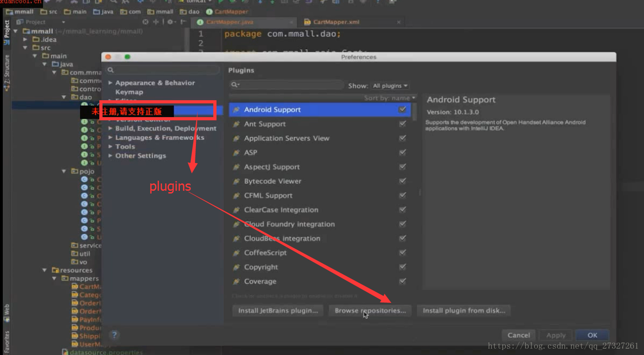The width and height of the screenshot is (644, 355).
Task: Click the mappers folder icon in project tree
Action: click(x=65, y=278)
